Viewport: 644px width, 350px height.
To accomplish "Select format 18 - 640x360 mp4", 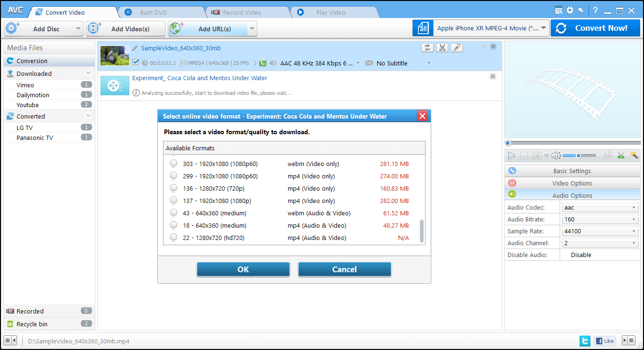I will [173, 225].
